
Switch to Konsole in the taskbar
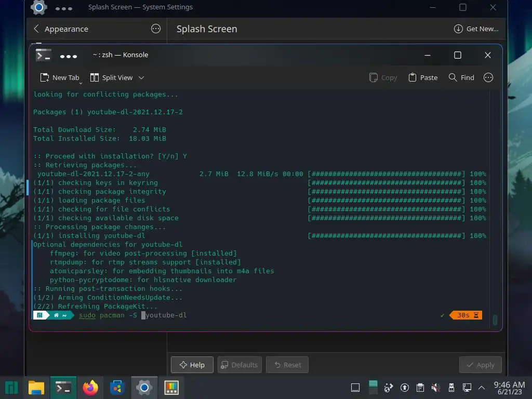pyautogui.click(x=63, y=388)
